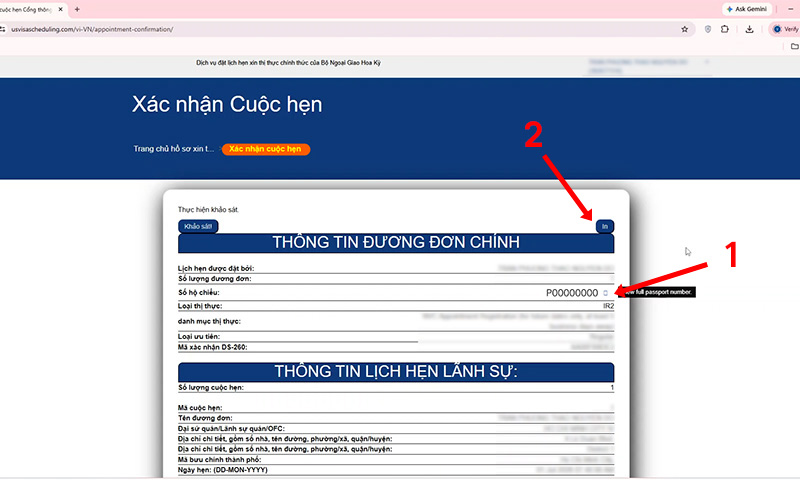Click the 'THÔNG TIN LỊCH HẸN LÃNH SỰ:' header
Viewport: 800px width, 500px height.
pos(396,372)
